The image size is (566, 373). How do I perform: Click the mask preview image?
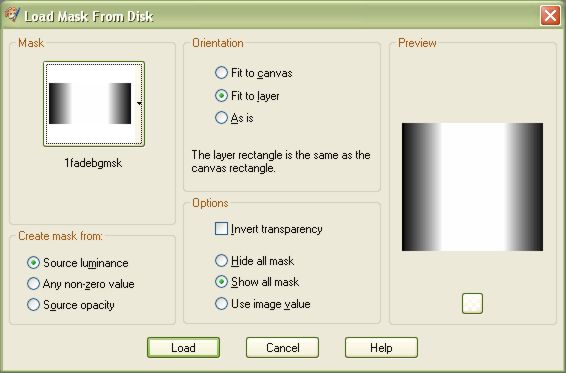(x=472, y=187)
